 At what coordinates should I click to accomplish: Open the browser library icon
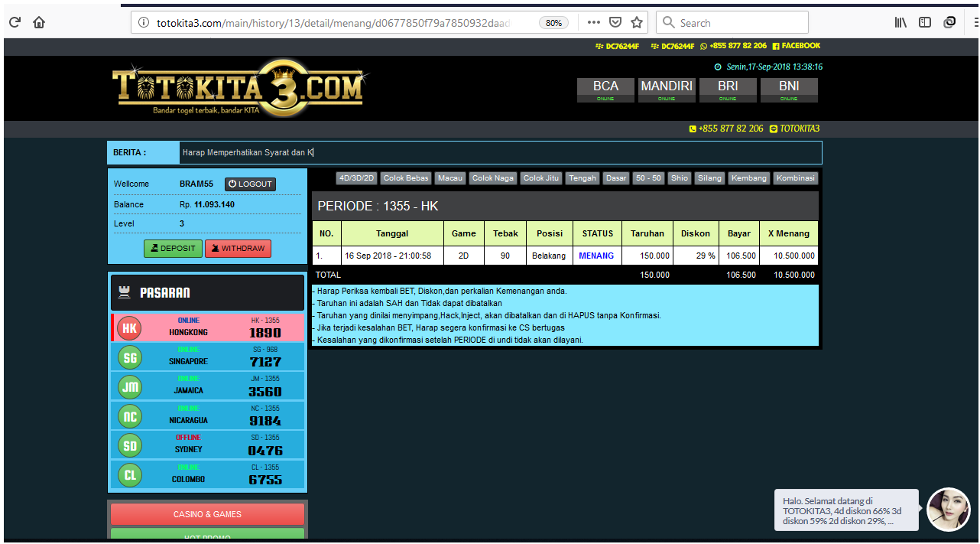click(x=900, y=23)
